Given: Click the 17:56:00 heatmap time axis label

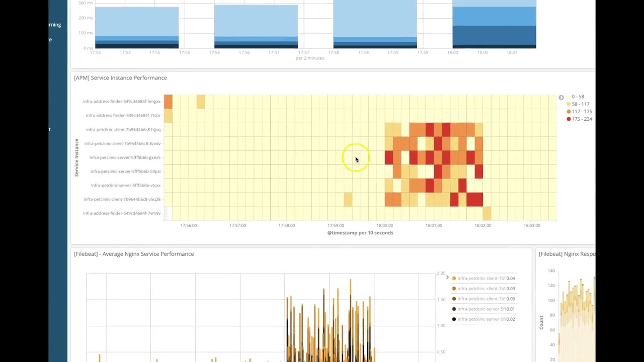Looking at the screenshot, I should click(189, 226).
